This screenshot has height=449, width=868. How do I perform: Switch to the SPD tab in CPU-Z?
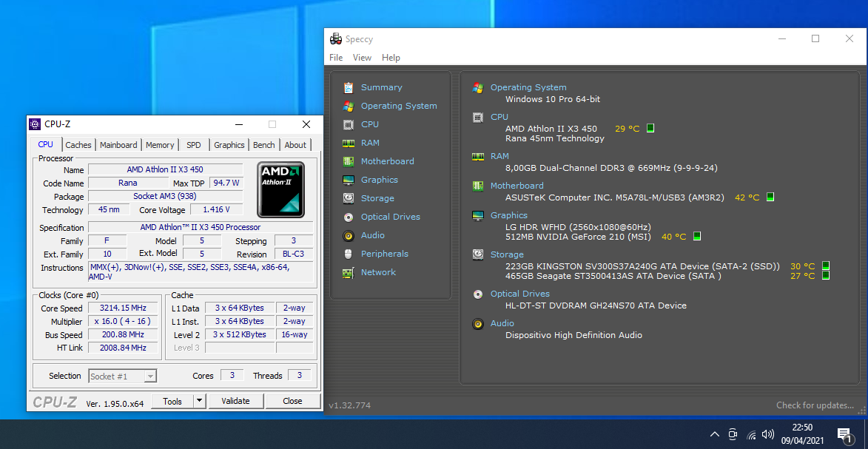click(x=194, y=144)
